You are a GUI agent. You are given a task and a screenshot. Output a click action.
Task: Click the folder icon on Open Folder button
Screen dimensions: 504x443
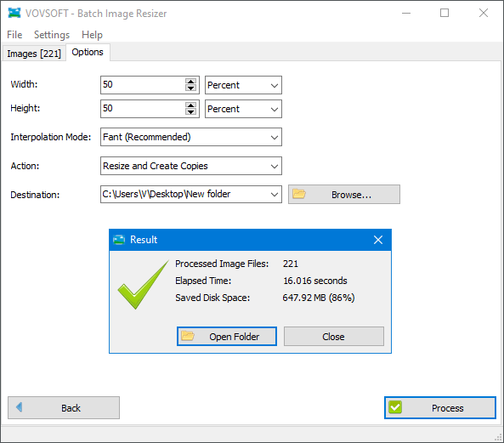(188, 336)
